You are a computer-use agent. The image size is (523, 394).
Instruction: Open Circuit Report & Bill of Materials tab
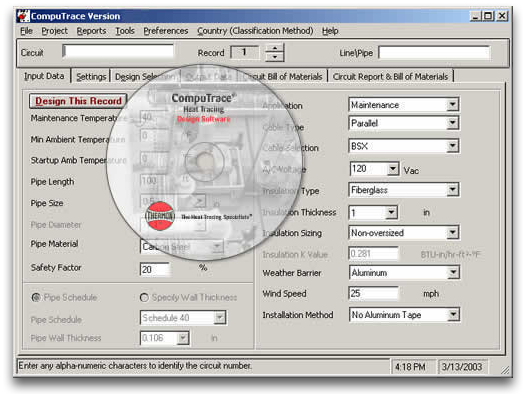[390, 77]
